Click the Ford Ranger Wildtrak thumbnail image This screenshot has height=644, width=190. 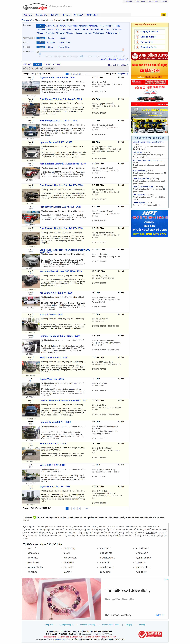click(31, 109)
